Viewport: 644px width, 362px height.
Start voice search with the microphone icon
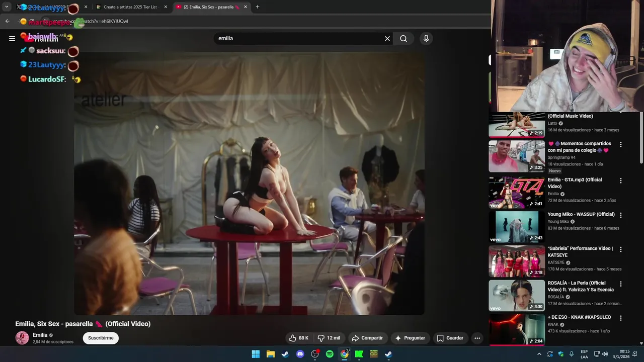click(x=426, y=39)
